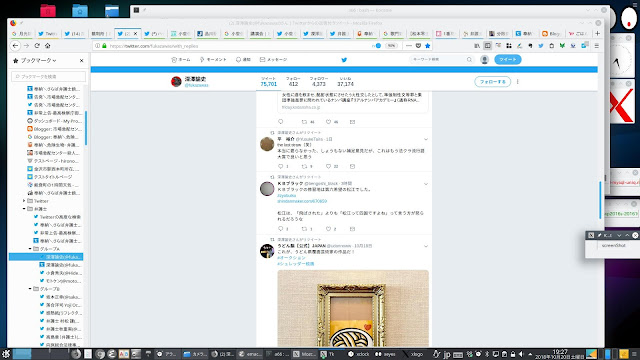Viewport: 640px width, 360px height.
Task: Collapse the 弁護士 bookmarks folder
Action: pyautogui.click(x=24, y=209)
